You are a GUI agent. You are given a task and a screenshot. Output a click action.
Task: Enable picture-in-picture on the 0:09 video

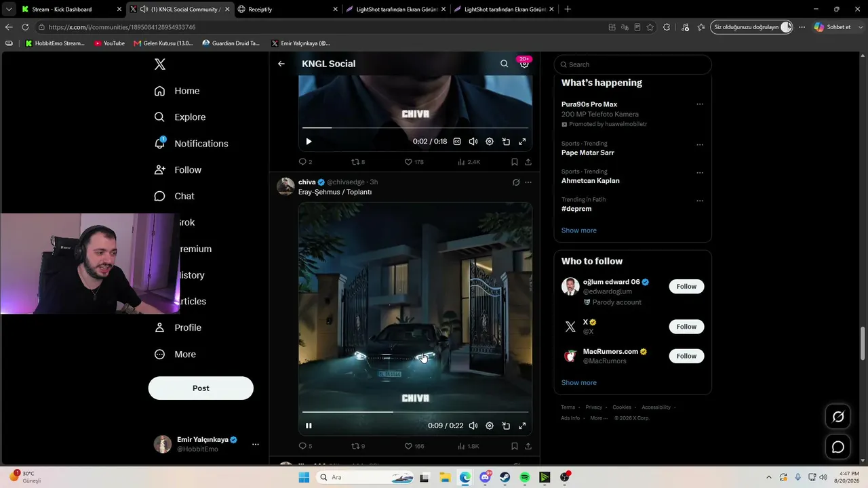[x=506, y=426]
